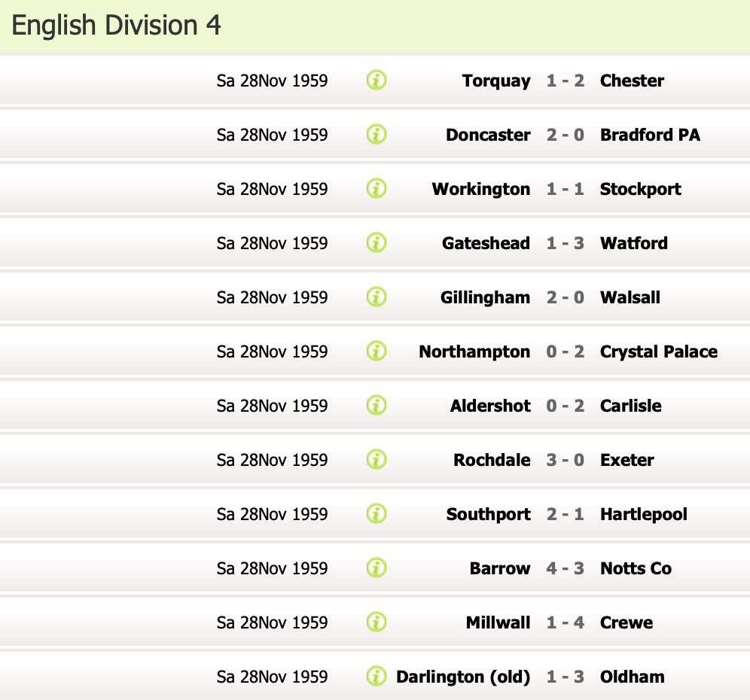
Task: Click the Crystal Palace team name
Action: click(x=658, y=352)
